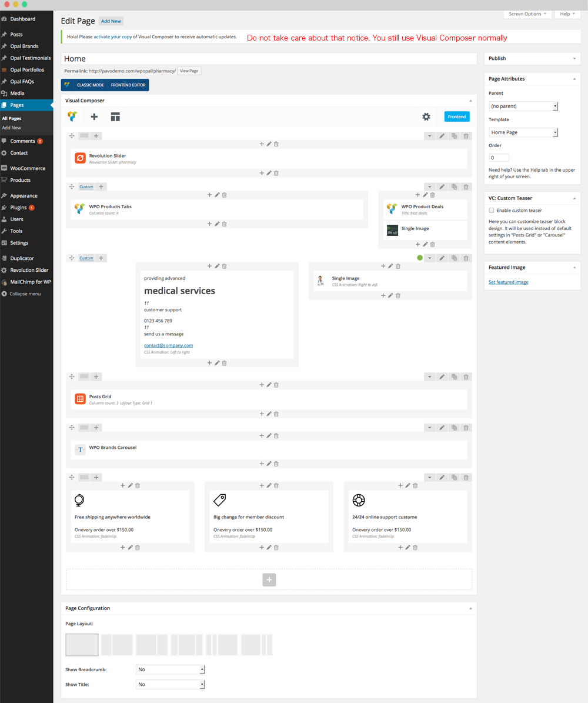Enable custom teaser checkbox
Viewport: 588px width, 703px height.
pos(492,210)
